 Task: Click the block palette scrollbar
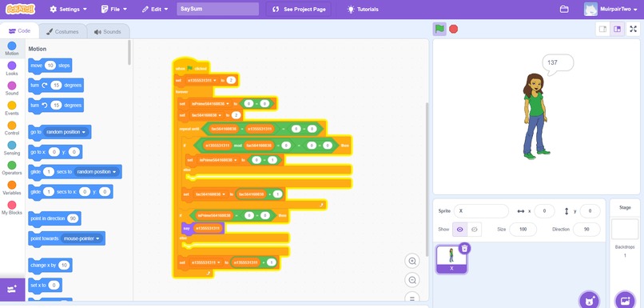(x=129, y=53)
